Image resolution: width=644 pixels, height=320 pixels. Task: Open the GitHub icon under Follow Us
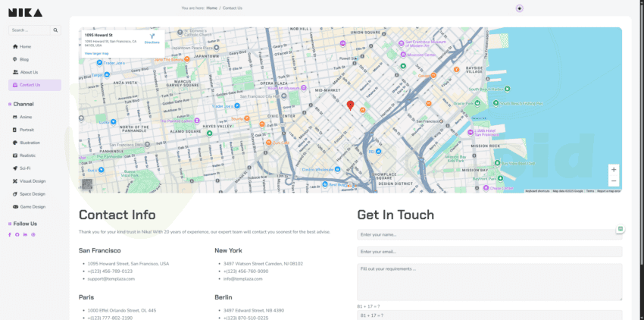pos(17,234)
